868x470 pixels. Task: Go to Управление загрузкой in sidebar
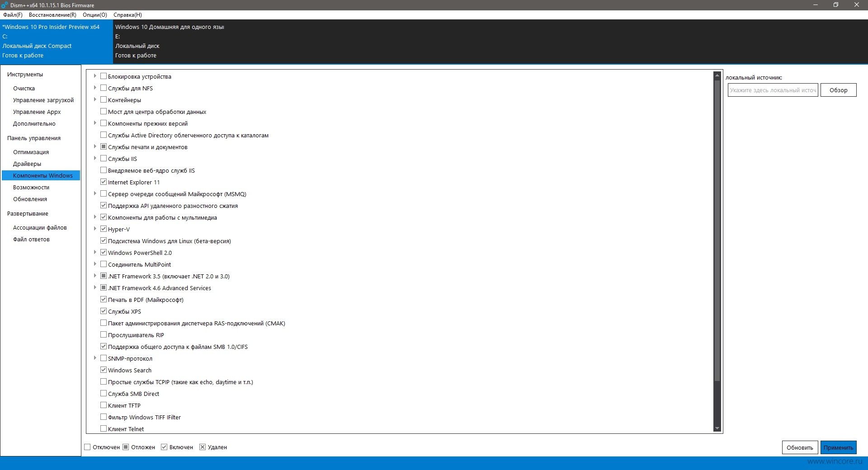(x=43, y=100)
